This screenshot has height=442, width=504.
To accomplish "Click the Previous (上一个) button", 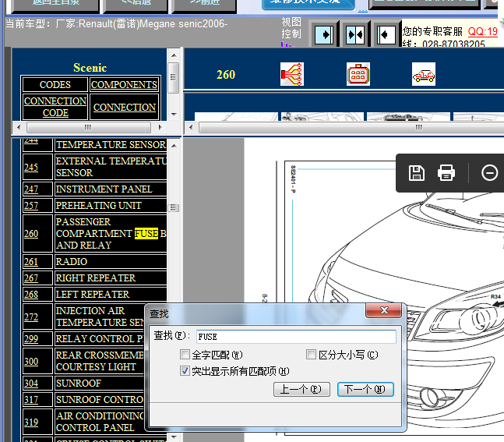I will tap(301, 389).
